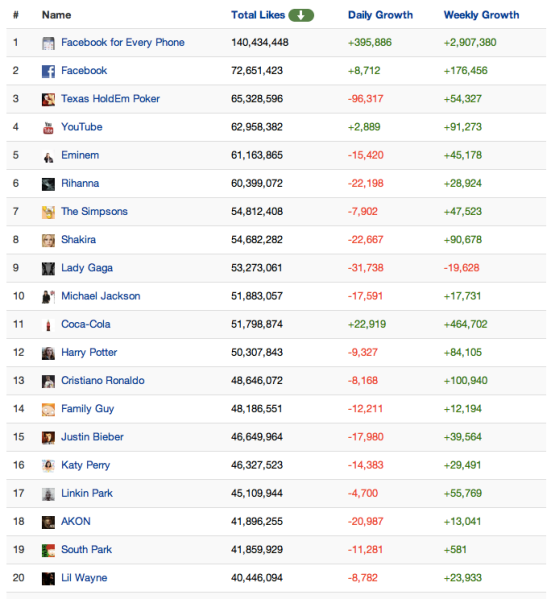
Task: Open the South Park name link
Action: pos(86,550)
